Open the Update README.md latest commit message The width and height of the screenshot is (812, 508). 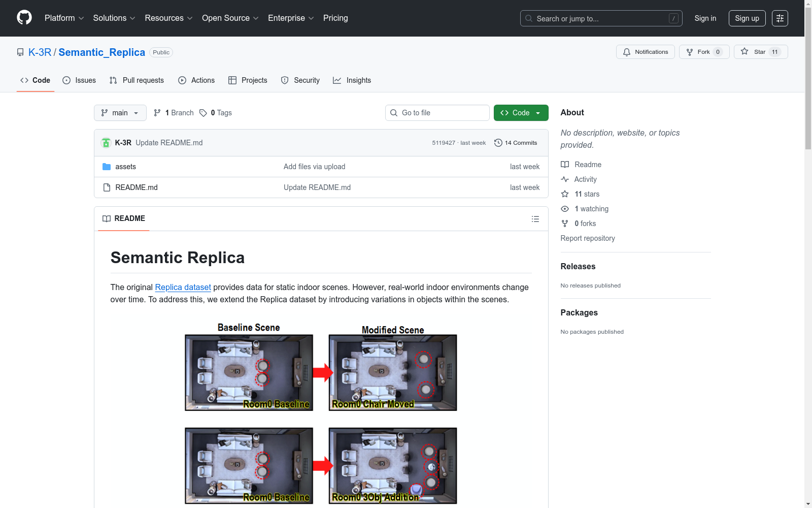pos(169,143)
